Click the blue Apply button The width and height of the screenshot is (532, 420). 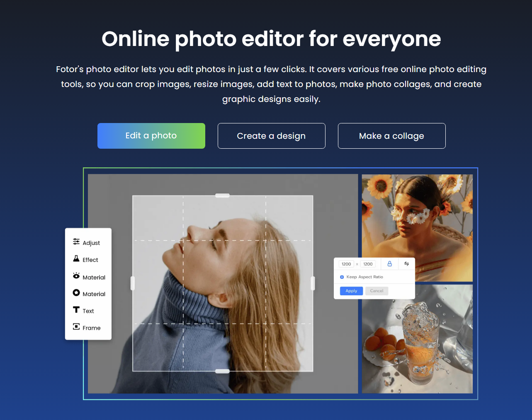(x=352, y=291)
